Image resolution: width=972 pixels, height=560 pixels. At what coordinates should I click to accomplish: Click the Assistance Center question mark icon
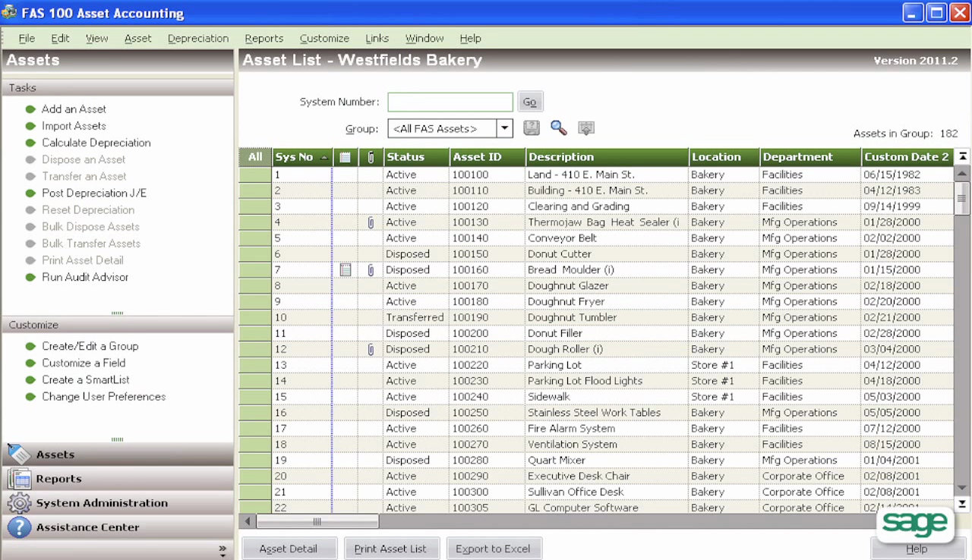(x=19, y=527)
